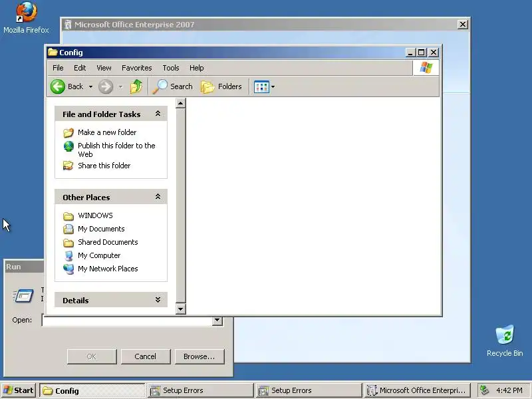This screenshot has width=532, height=399.
Task: Click the Mozilla Firefox desktop icon
Action: pos(26,18)
